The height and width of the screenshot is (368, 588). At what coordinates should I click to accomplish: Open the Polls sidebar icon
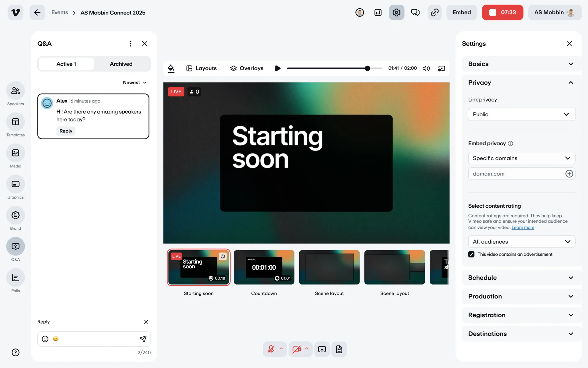(15, 278)
